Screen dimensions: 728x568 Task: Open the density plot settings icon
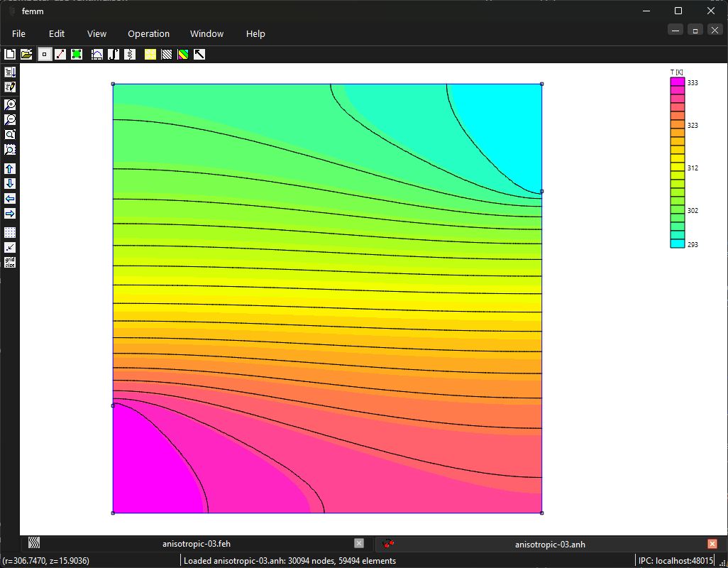pos(183,55)
